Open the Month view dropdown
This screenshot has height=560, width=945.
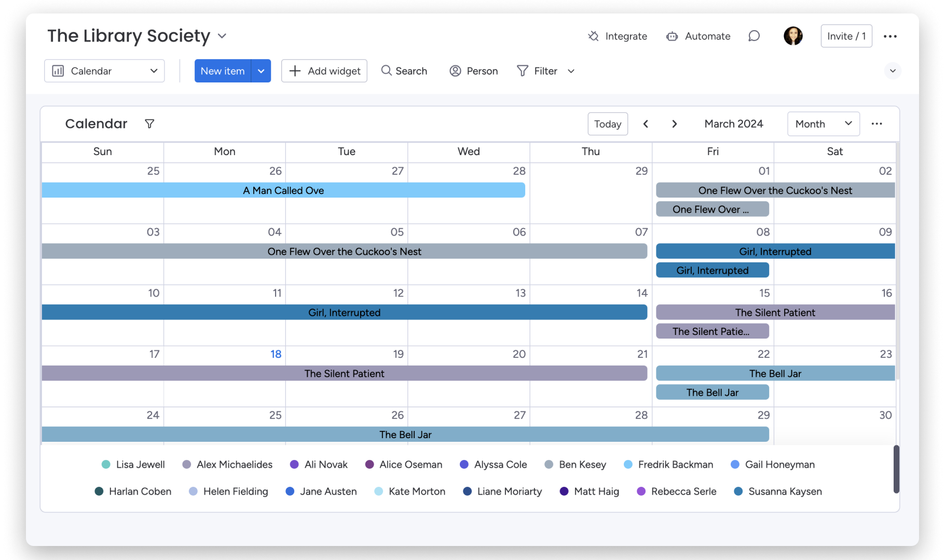point(823,123)
